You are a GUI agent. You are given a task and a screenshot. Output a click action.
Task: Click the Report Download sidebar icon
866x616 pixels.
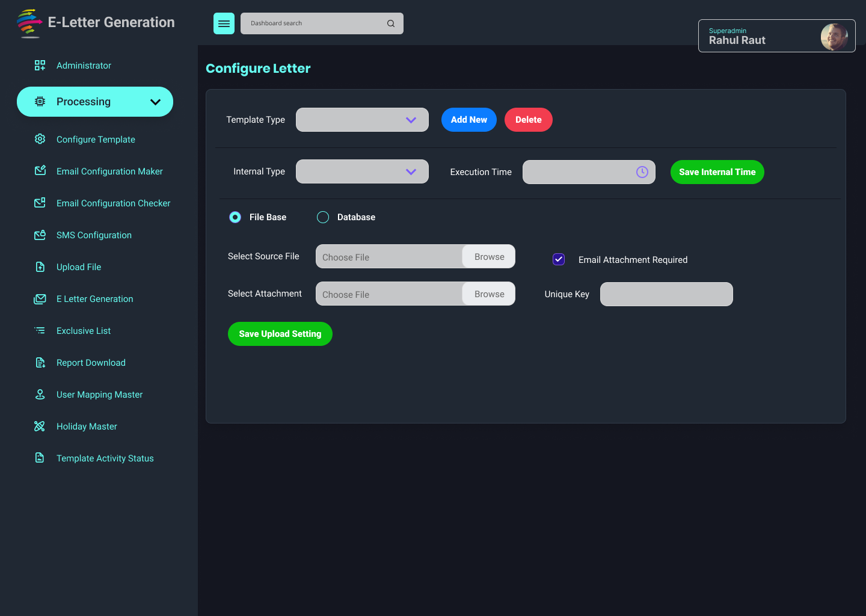tap(40, 362)
